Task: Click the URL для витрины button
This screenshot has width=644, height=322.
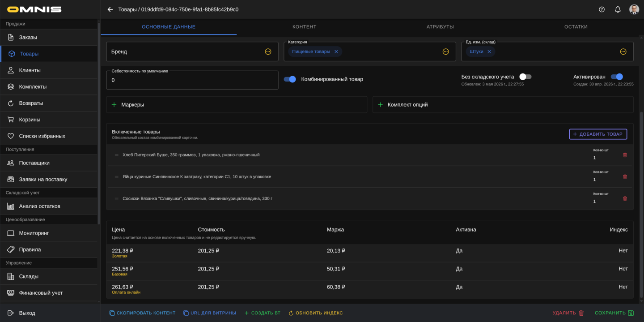Action: pyautogui.click(x=209, y=313)
